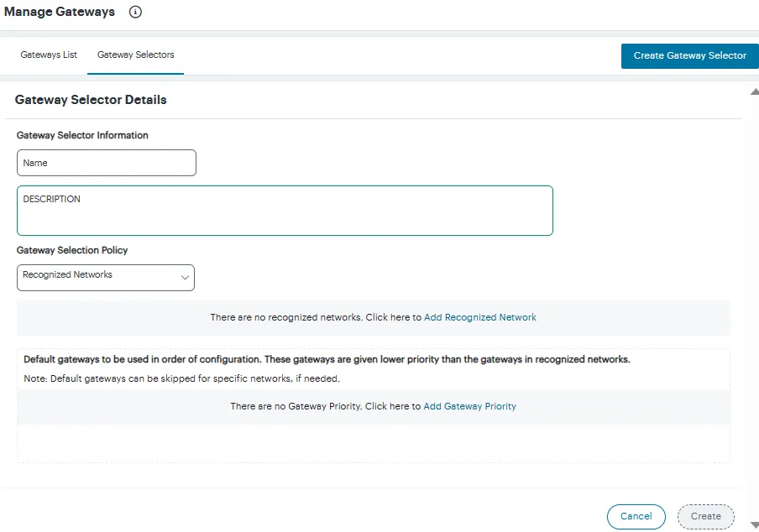Click the Gateway Selection Policy label
This screenshot has height=532, width=759.
click(72, 250)
